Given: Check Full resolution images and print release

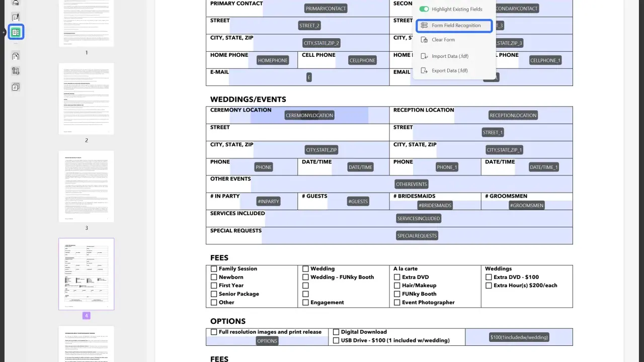Looking at the screenshot, I should 214,332.
